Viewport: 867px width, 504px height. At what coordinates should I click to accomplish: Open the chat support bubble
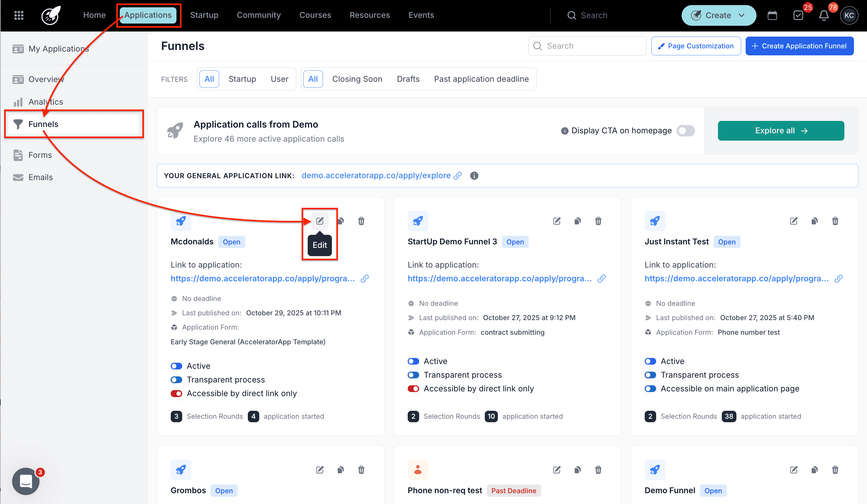[26, 481]
